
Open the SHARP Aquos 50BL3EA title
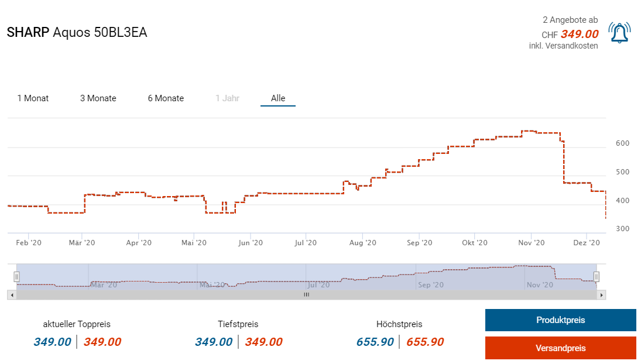click(77, 33)
